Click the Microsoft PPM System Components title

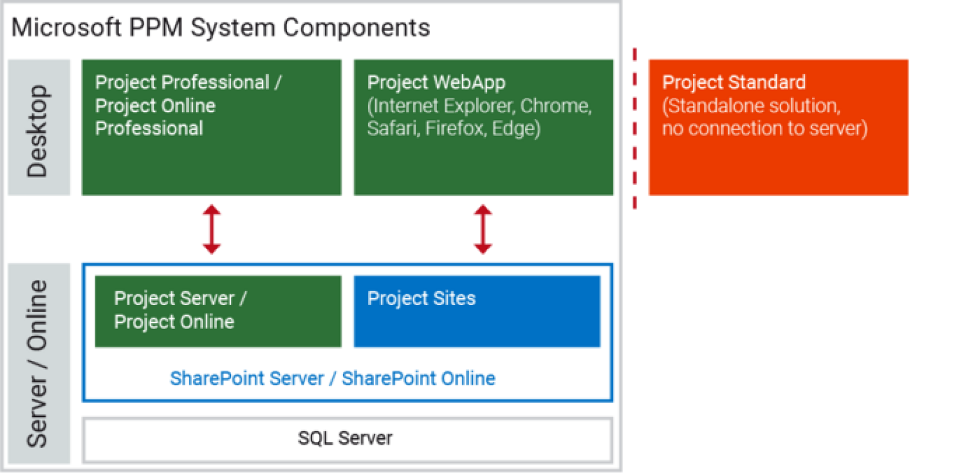pos(221,28)
